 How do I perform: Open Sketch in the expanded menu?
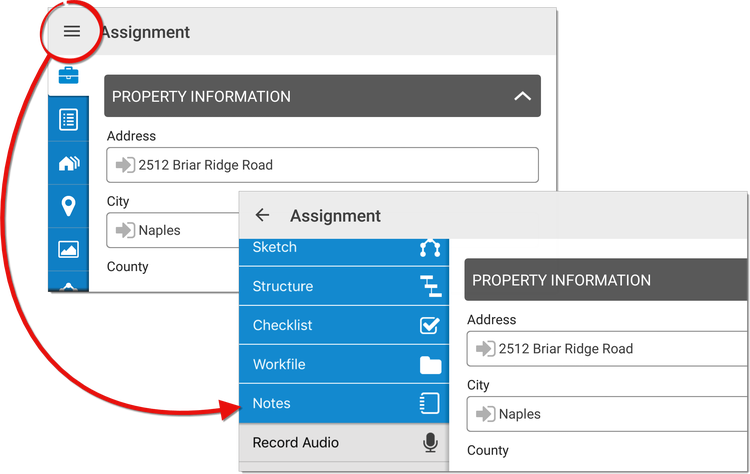click(x=344, y=252)
